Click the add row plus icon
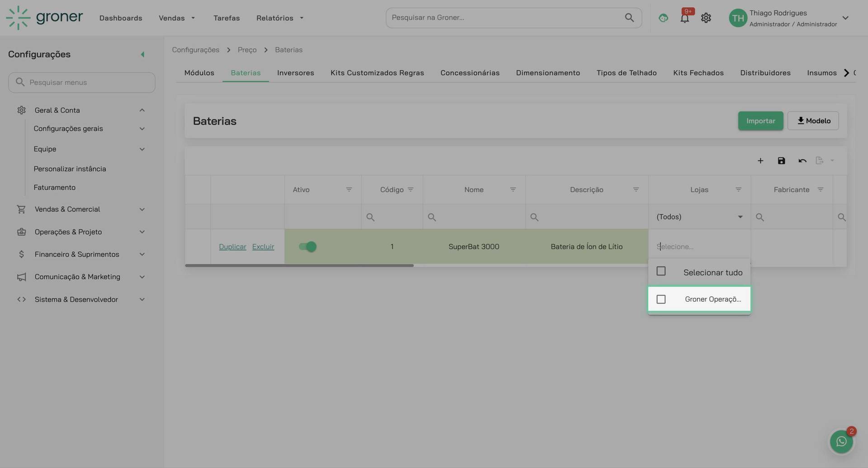The height and width of the screenshot is (468, 868). click(x=760, y=161)
